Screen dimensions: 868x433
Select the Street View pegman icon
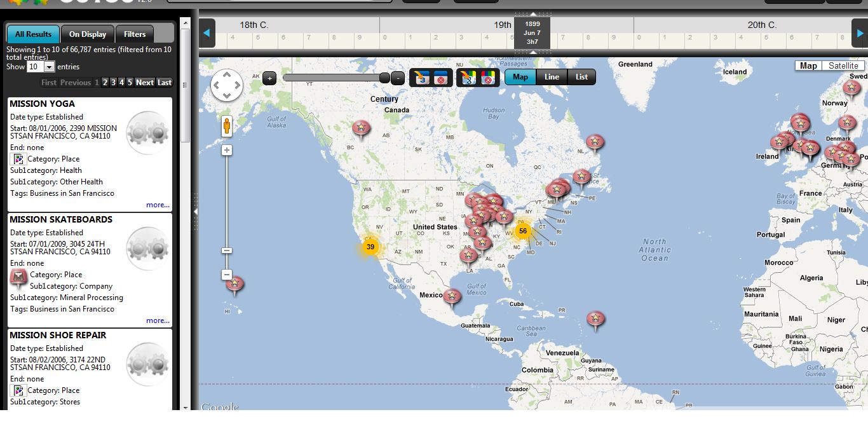(227, 127)
